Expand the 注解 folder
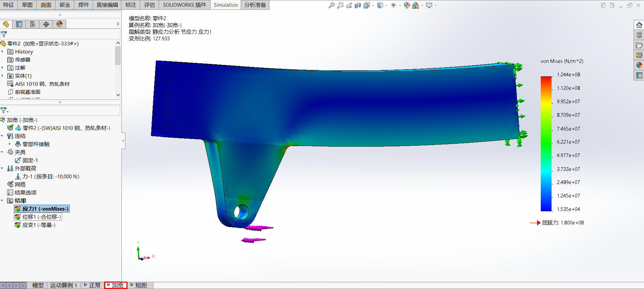This screenshot has width=644, height=289. (x=2, y=68)
